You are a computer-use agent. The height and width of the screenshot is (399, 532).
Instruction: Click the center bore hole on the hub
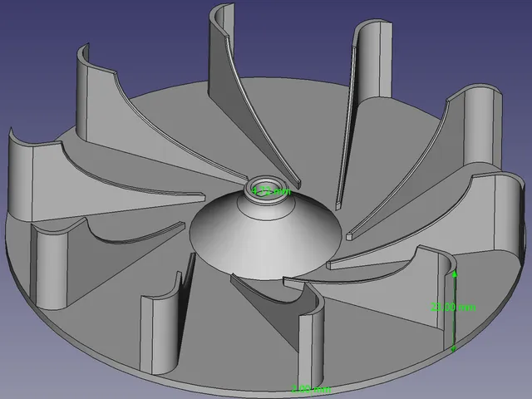265,190
